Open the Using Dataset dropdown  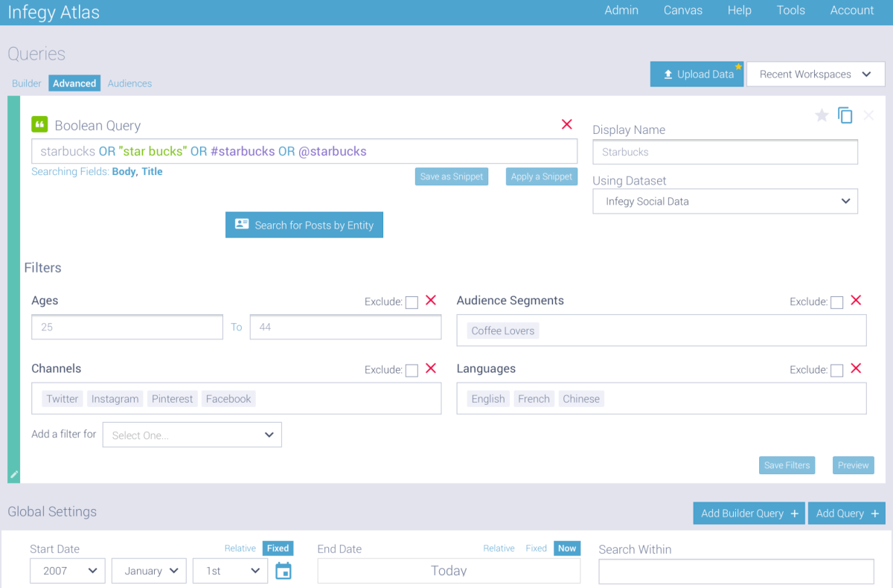coord(725,201)
